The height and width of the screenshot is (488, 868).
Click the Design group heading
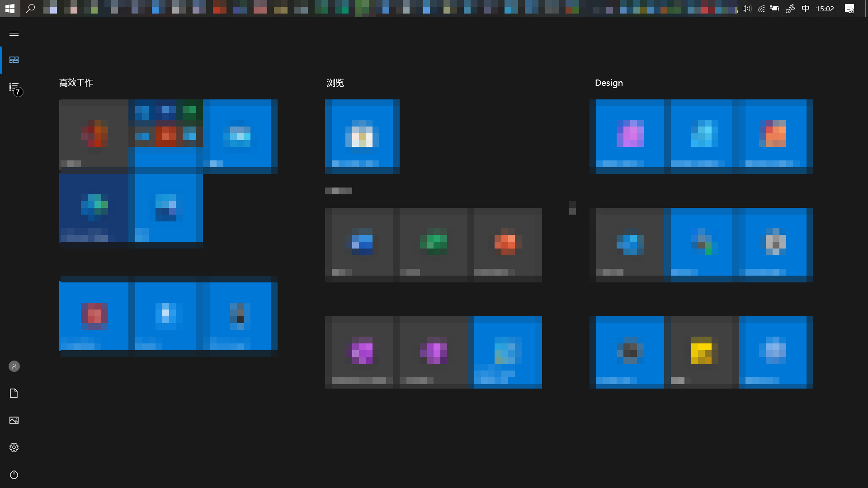coord(609,83)
